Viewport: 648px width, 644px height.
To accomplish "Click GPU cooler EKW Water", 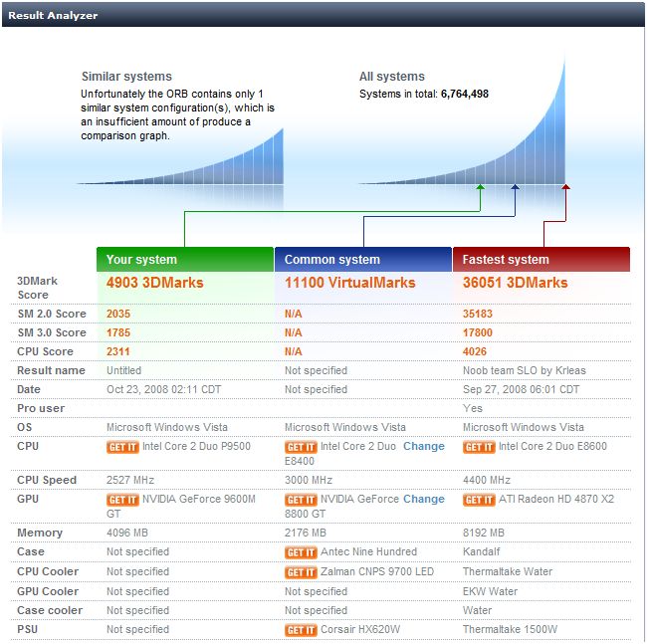I will (490, 592).
